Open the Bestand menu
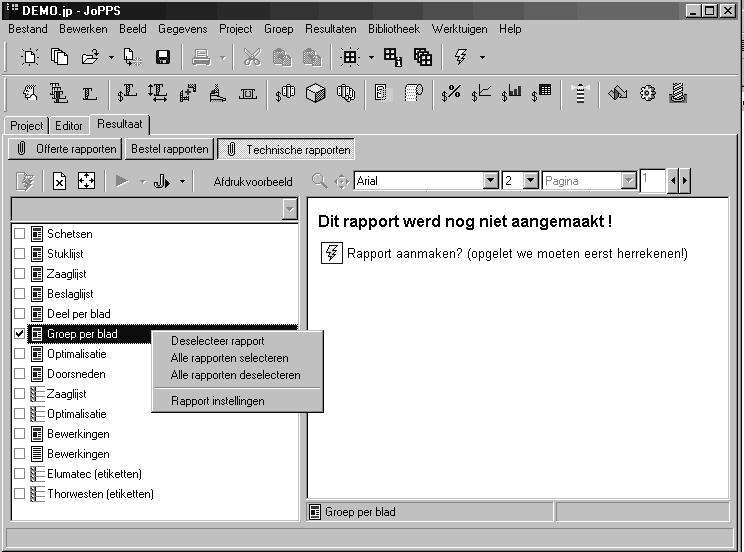The height and width of the screenshot is (552, 744). pos(28,29)
